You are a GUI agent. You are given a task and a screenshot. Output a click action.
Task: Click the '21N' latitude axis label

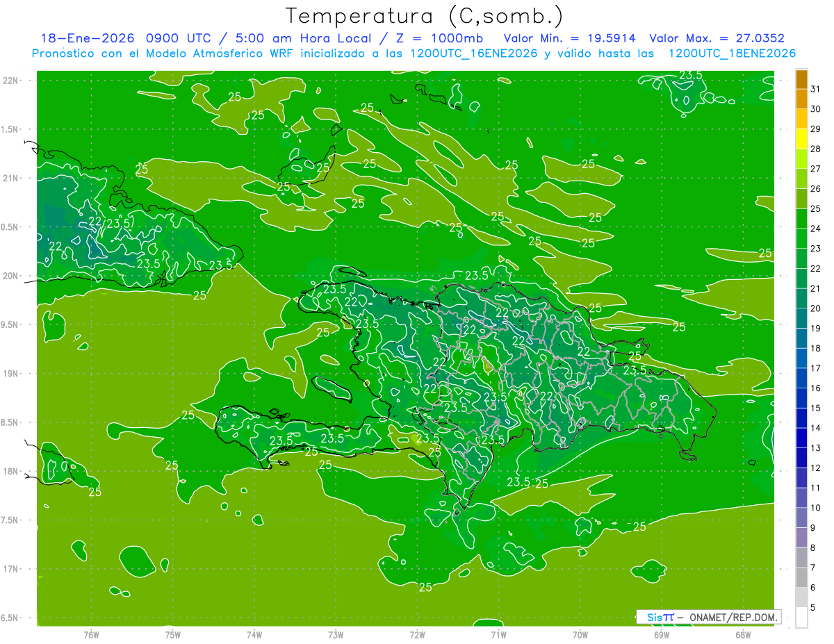[x=11, y=179]
